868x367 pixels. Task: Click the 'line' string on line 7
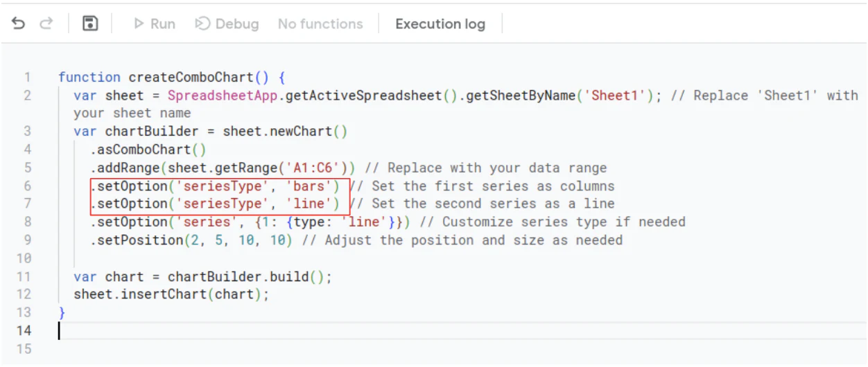[x=309, y=204]
